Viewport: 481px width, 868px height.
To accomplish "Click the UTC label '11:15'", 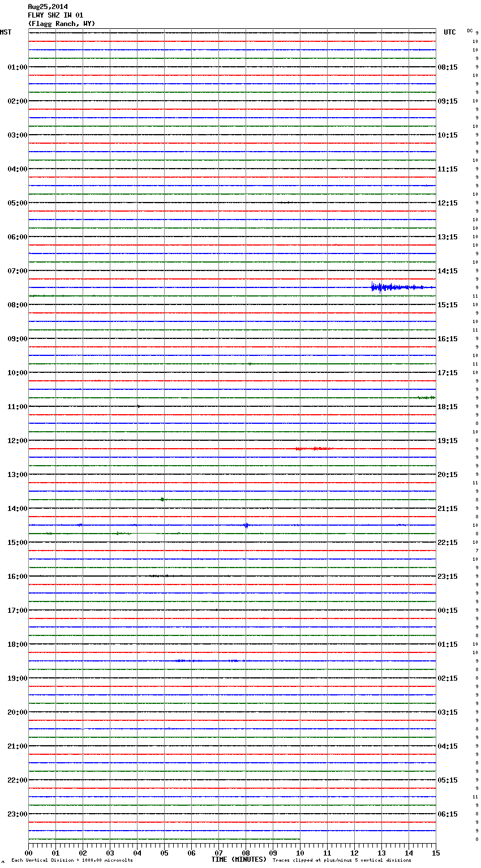I will [448, 169].
